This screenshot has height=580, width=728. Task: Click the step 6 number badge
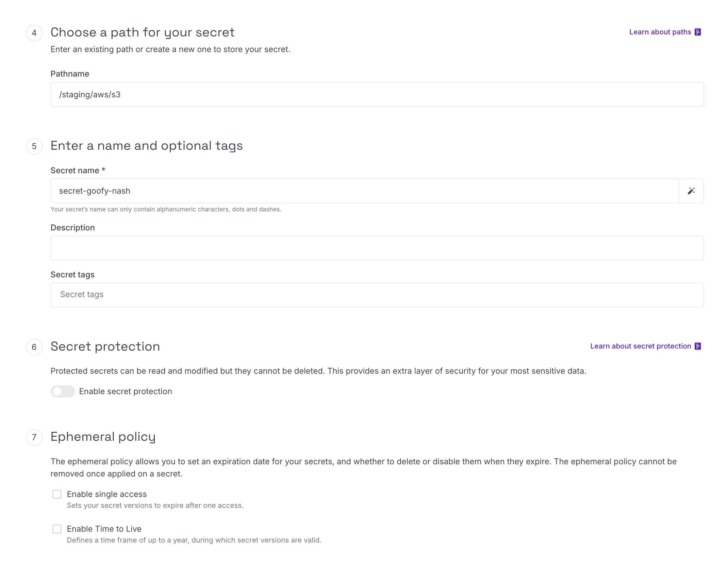(34, 347)
